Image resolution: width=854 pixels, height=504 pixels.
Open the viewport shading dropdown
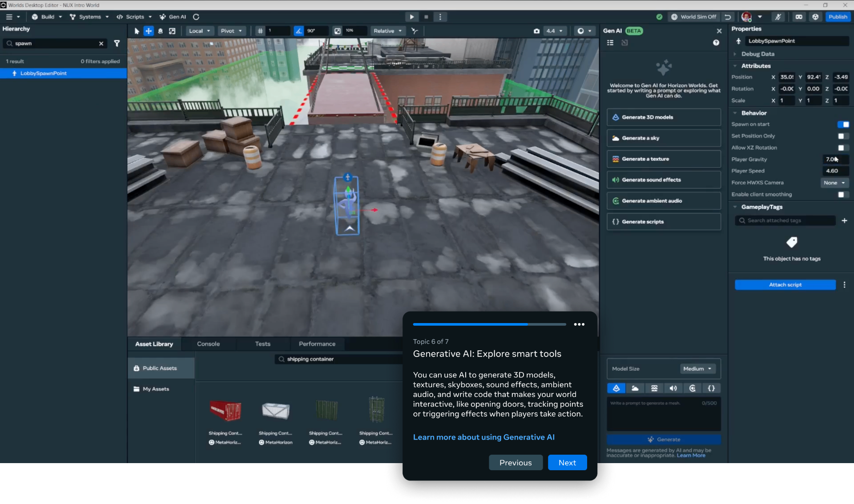tap(584, 31)
